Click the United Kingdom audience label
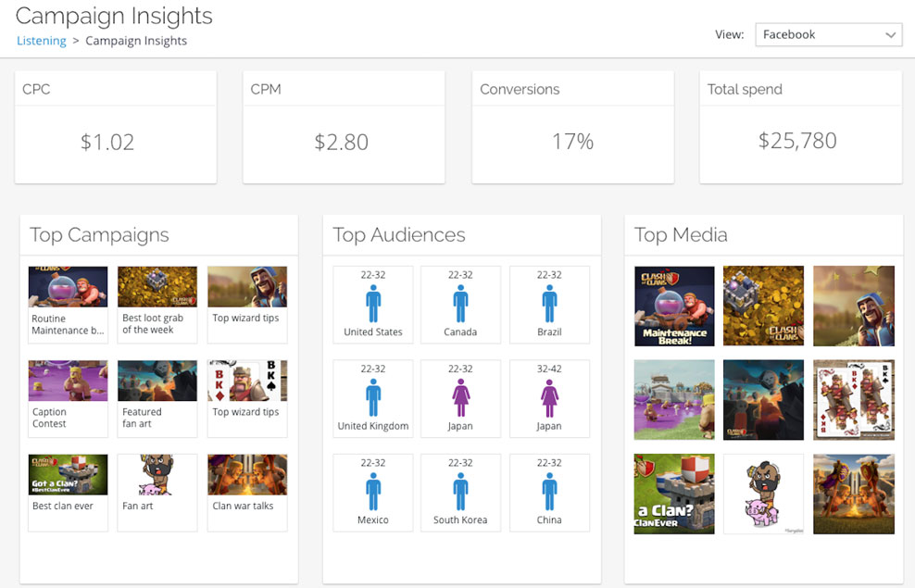This screenshot has width=915, height=588. tap(373, 426)
